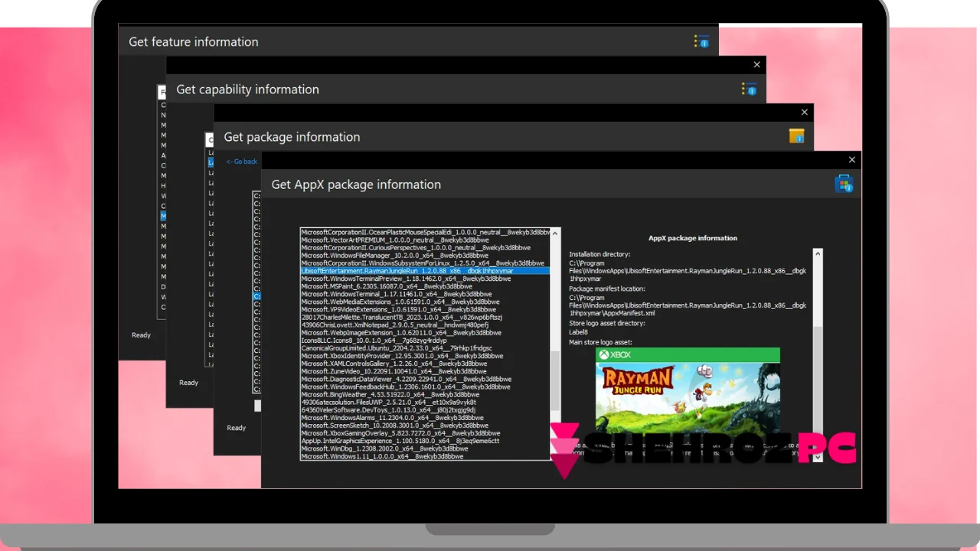Click 'Ready' status in the capability information window
The height and width of the screenshot is (551, 980).
coord(188,383)
